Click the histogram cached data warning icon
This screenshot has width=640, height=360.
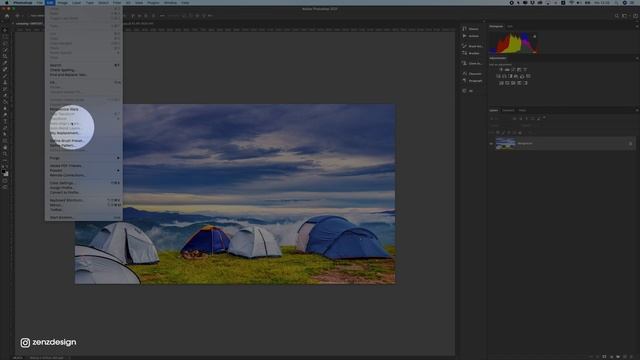click(534, 36)
